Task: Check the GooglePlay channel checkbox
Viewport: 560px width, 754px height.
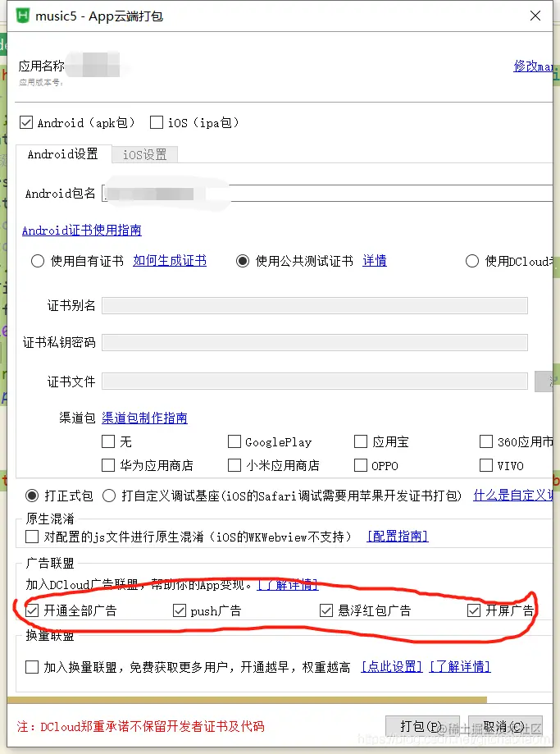Action: tap(234, 441)
